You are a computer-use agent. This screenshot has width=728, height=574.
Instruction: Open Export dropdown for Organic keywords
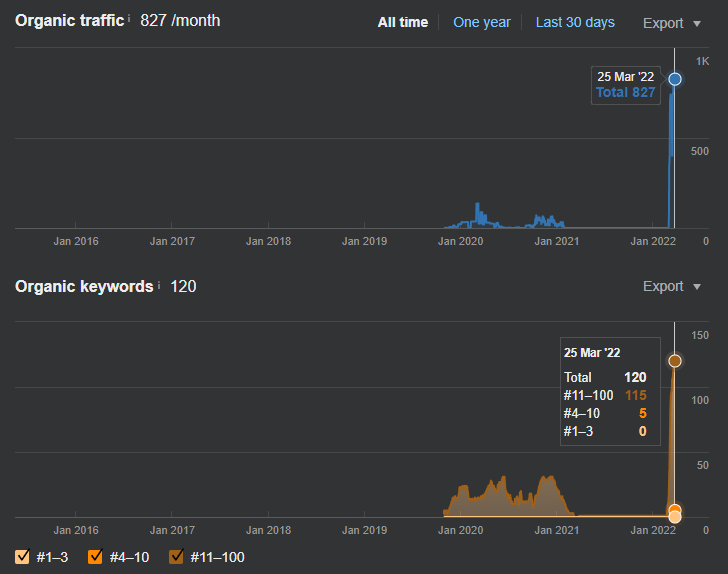pos(671,286)
